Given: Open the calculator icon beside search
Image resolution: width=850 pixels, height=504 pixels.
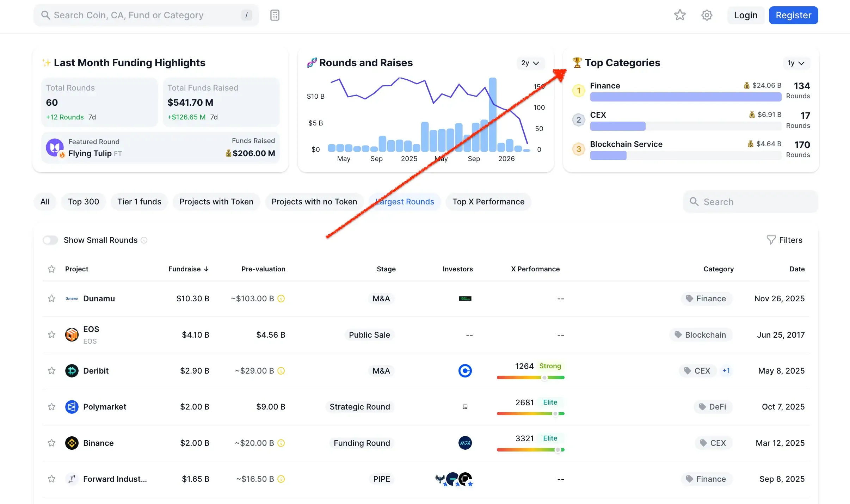Looking at the screenshot, I should tap(275, 15).
